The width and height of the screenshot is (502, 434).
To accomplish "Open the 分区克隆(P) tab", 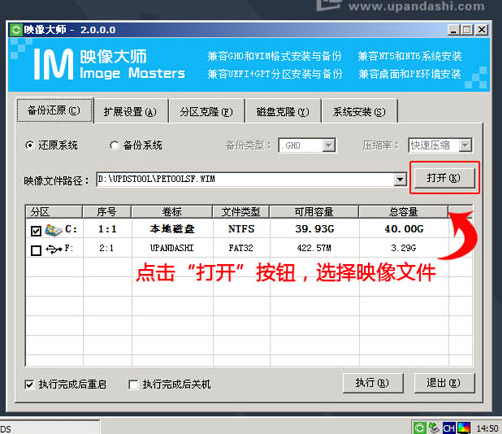I will (207, 112).
